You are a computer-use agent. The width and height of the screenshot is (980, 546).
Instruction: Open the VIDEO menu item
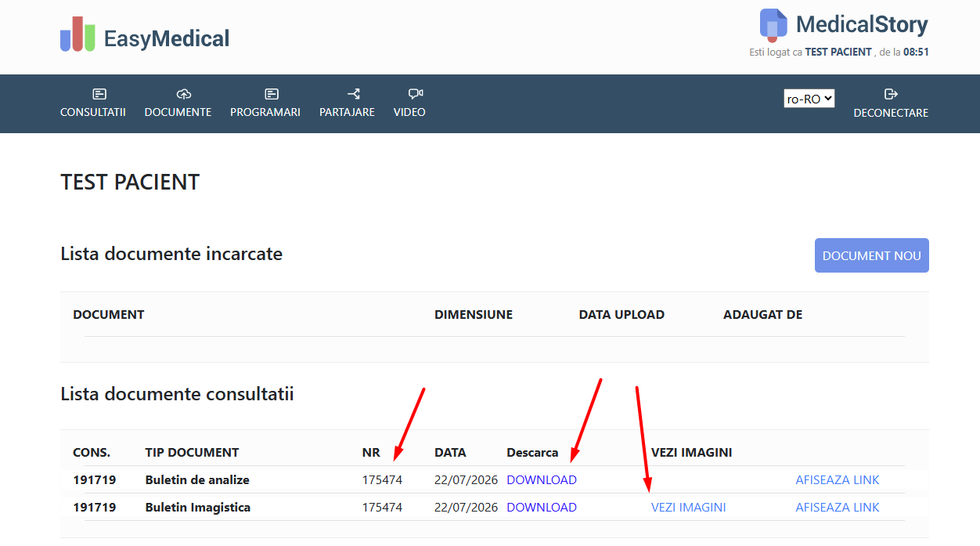click(x=409, y=112)
